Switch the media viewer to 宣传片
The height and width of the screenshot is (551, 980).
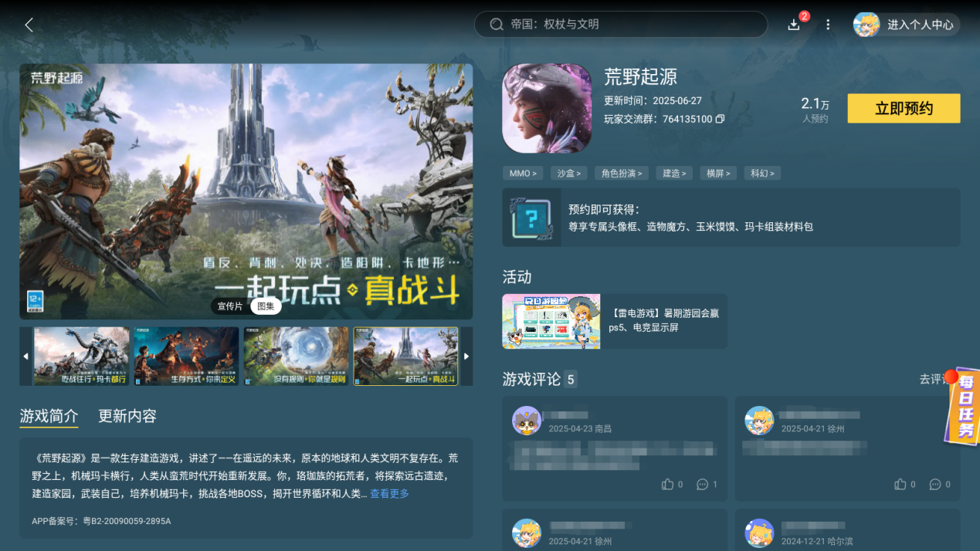coord(229,306)
